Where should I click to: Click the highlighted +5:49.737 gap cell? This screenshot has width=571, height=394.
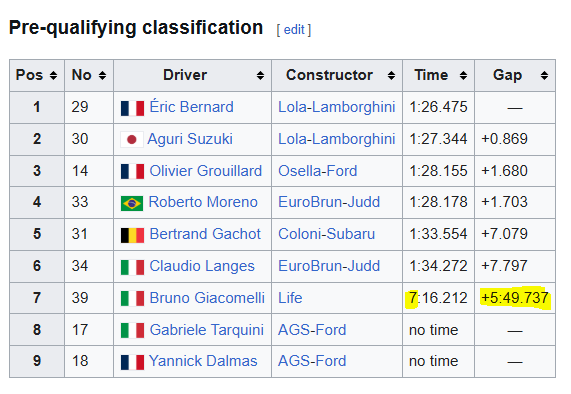515,298
